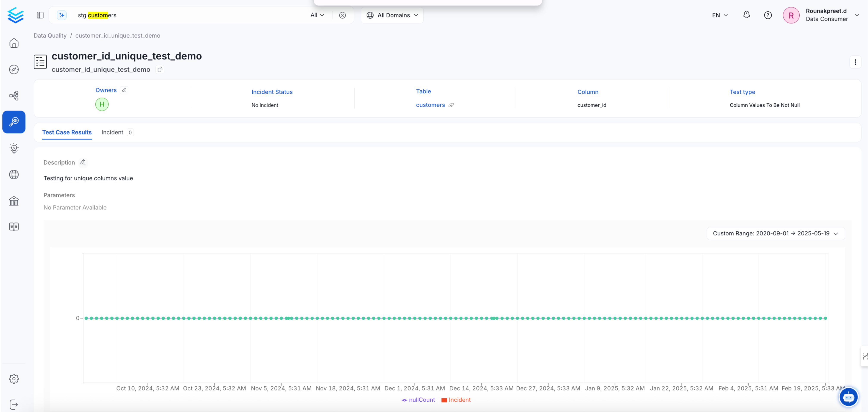This screenshot has width=868, height=412.
Task: Select the Explore compass icon
Action: [x=14, y=69]
